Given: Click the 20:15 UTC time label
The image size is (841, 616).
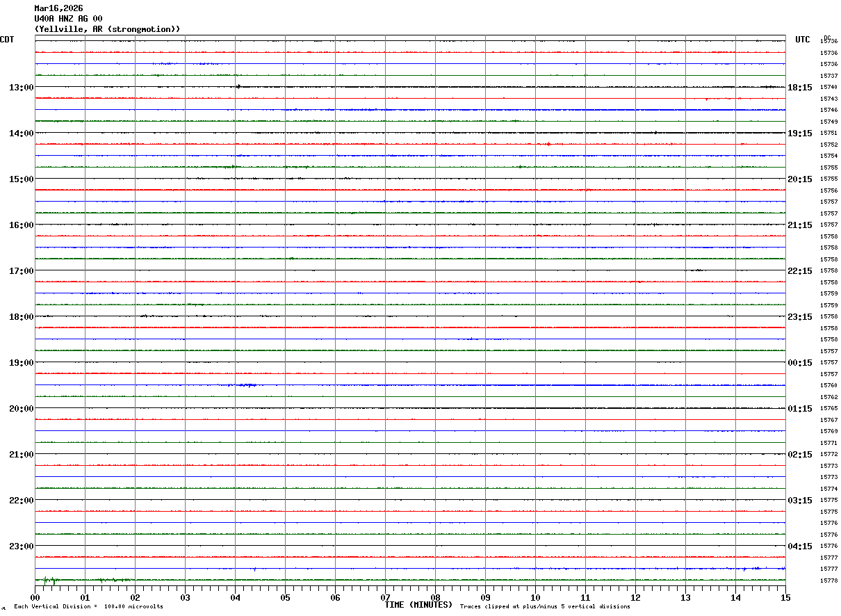Looking at the screenshot, I should 800,179.
